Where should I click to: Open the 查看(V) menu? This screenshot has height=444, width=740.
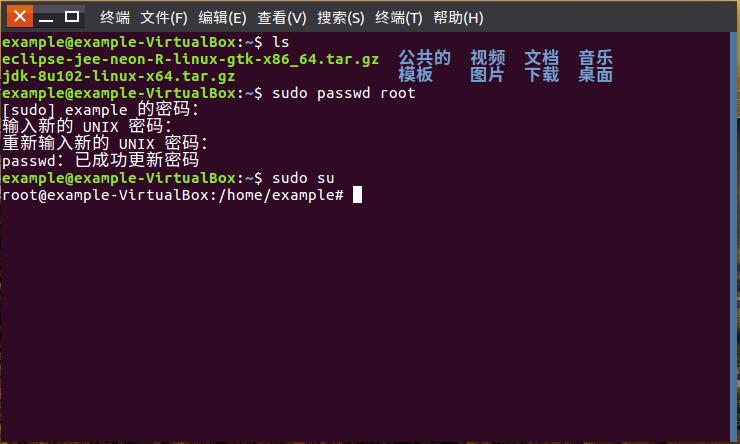(282, 18)
